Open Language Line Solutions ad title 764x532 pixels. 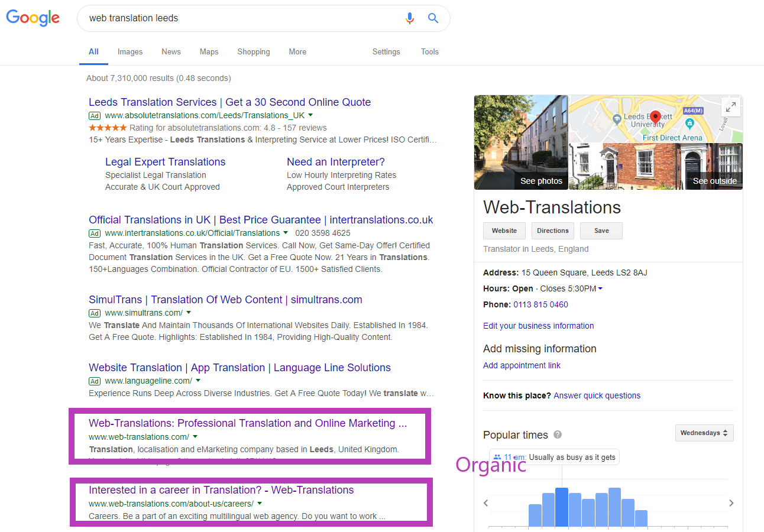point(239,368)
